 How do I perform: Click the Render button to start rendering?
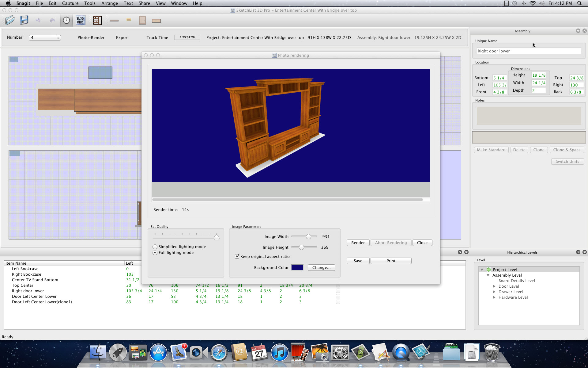(358, 243)
